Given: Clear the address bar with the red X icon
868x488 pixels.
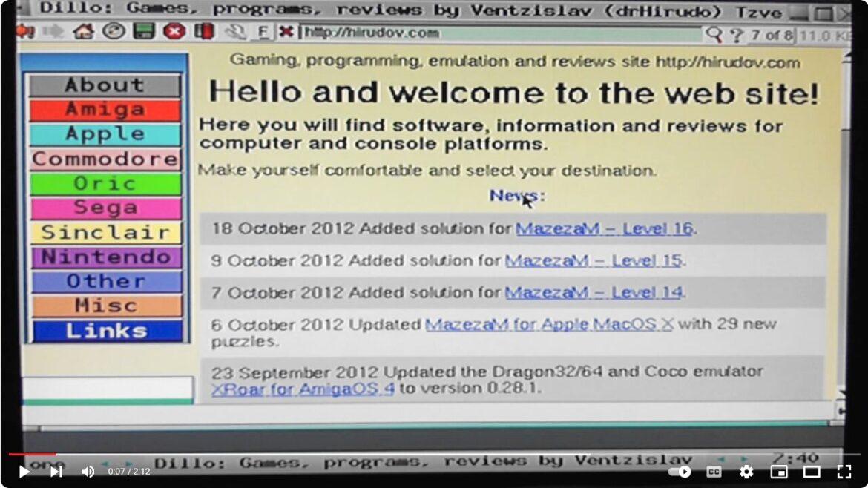Looking at the screenshot, I should click(x=286, y=33).
